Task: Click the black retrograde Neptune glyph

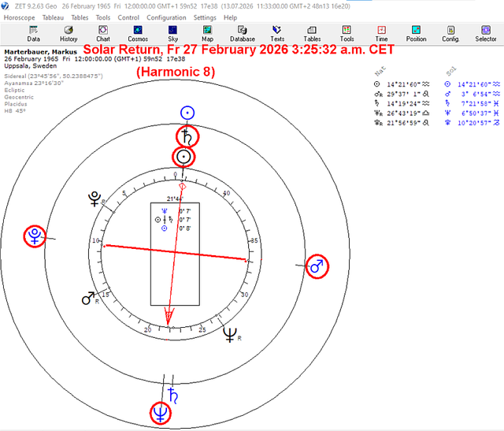Action: pyautogui.click(x=230, y=335)
